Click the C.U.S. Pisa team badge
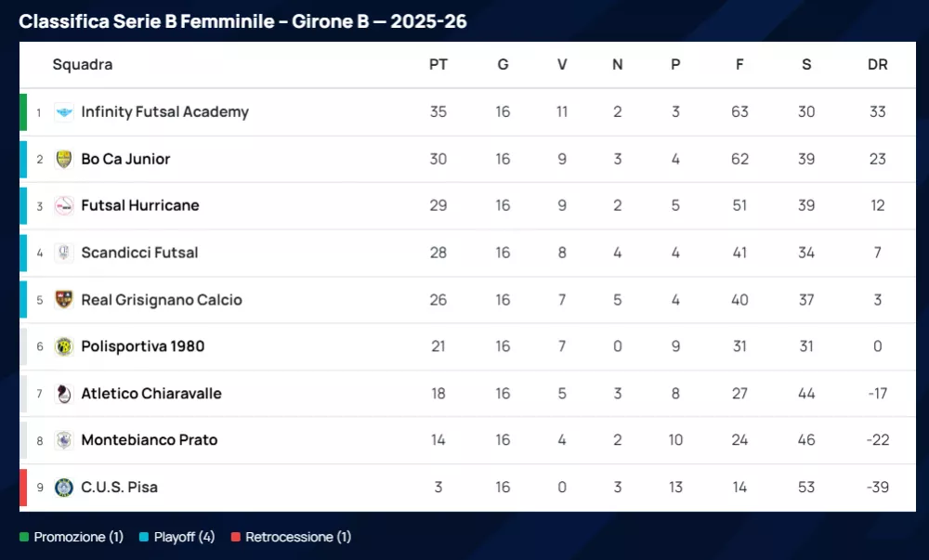 64,488
